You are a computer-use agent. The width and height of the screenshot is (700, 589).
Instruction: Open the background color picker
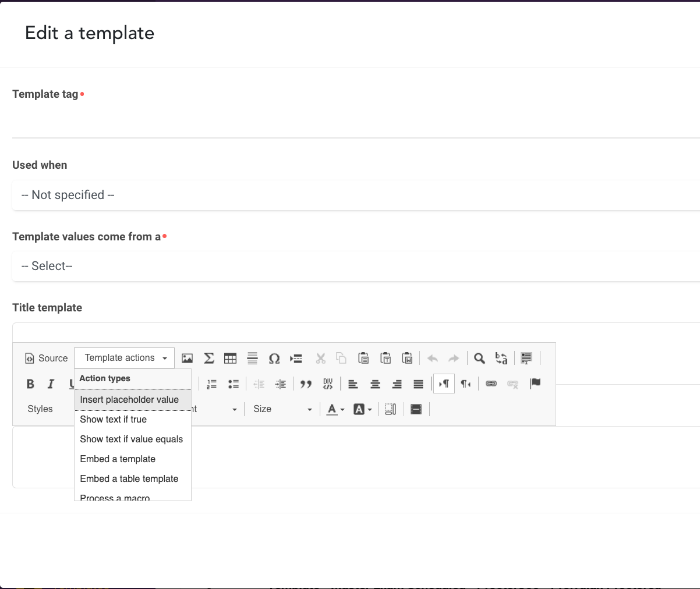pos(362,409)
